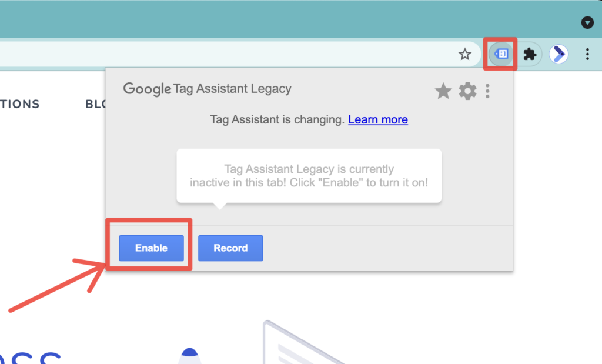Open the Google profile avatar in the toolbar
The height and width of the screenshot is (364, 602).
click(x=558, y=54)
